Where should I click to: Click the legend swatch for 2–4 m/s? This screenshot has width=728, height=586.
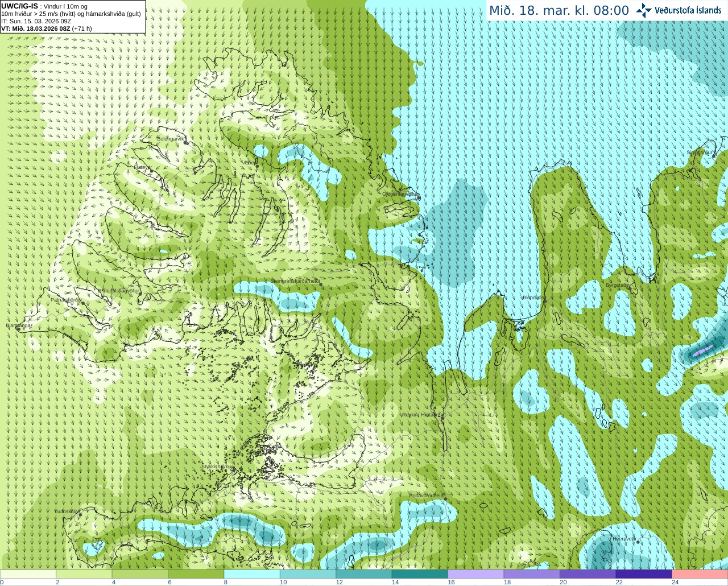click(x=84, y=574)
